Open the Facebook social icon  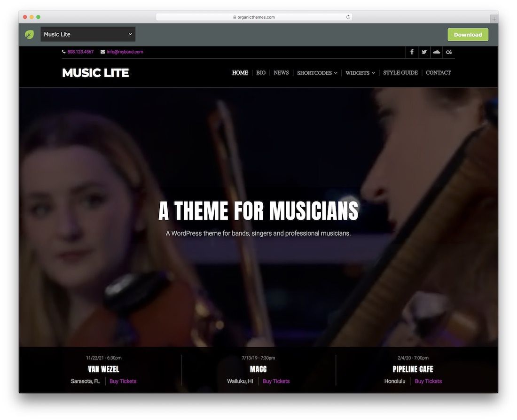(412, 52)
